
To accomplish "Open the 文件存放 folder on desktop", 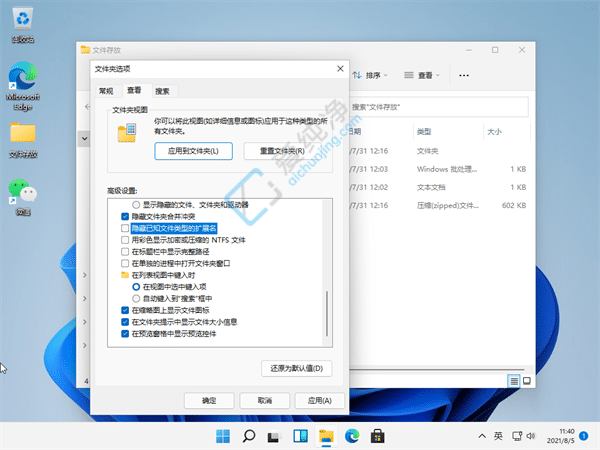I will point(23,140).
